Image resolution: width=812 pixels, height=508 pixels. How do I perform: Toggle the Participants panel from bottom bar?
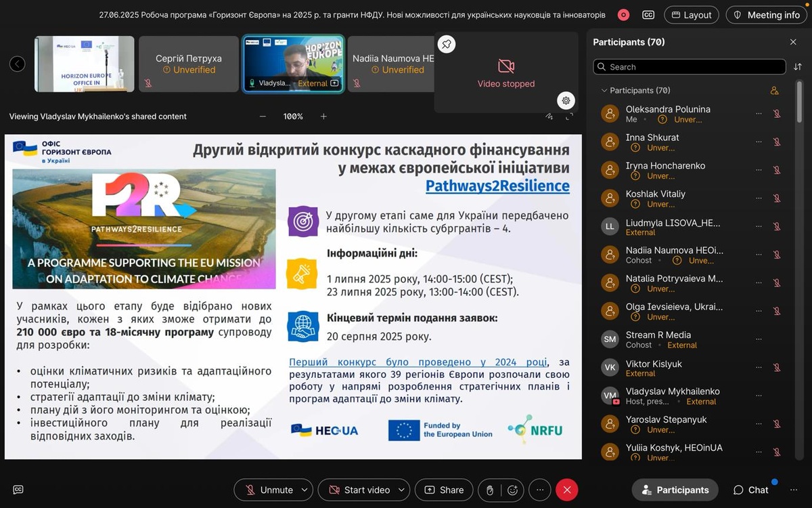point(675,490)
